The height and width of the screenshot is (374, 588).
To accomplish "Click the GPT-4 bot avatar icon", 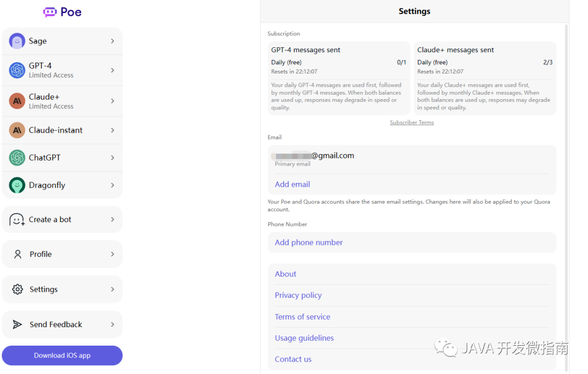I will (x=17, y=70).
